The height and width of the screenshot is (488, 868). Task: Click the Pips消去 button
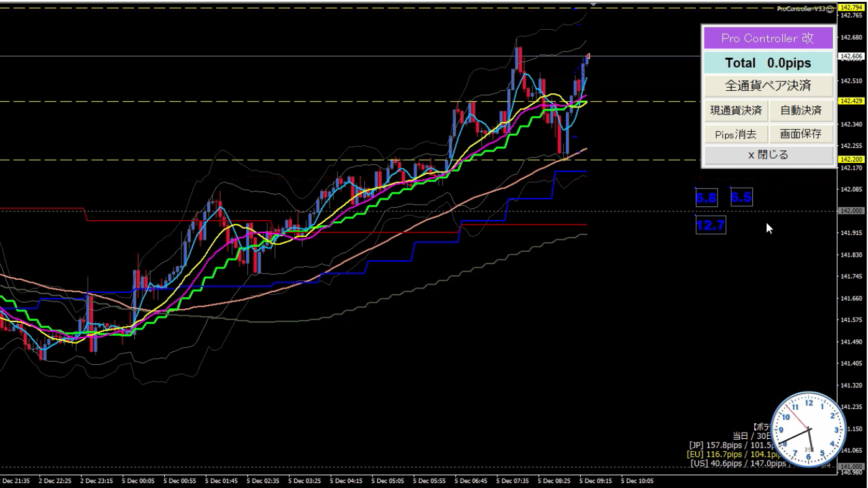click(736, 134)
